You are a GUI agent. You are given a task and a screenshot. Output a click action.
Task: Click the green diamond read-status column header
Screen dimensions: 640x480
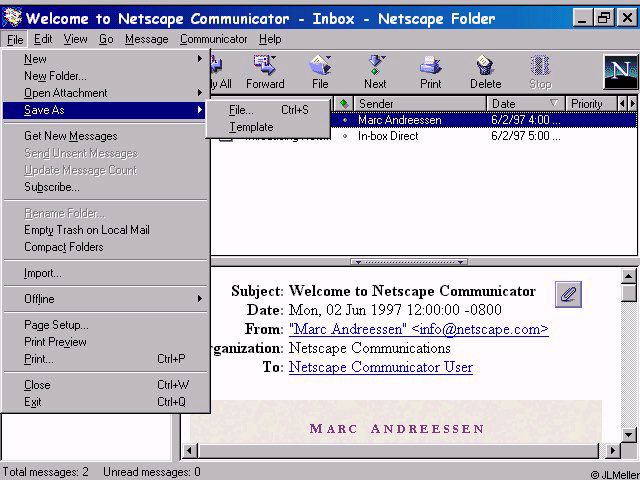[344, 104]
